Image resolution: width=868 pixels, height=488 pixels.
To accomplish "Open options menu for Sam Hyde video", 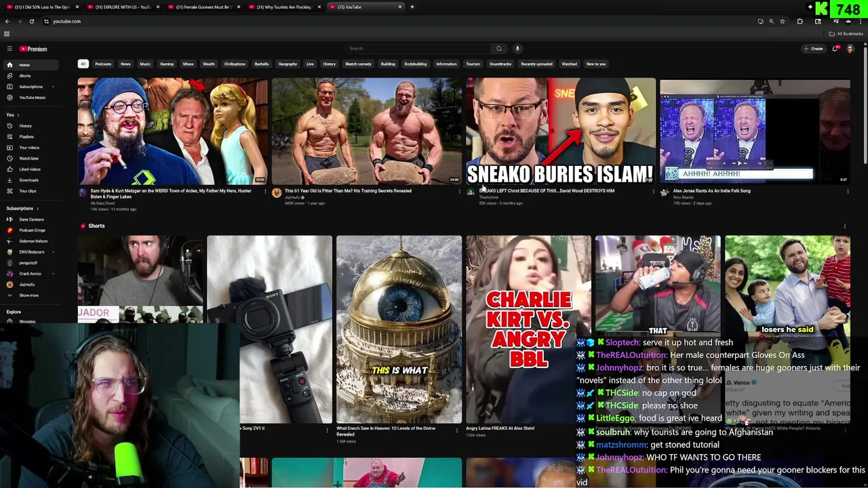I will point(265,192).
